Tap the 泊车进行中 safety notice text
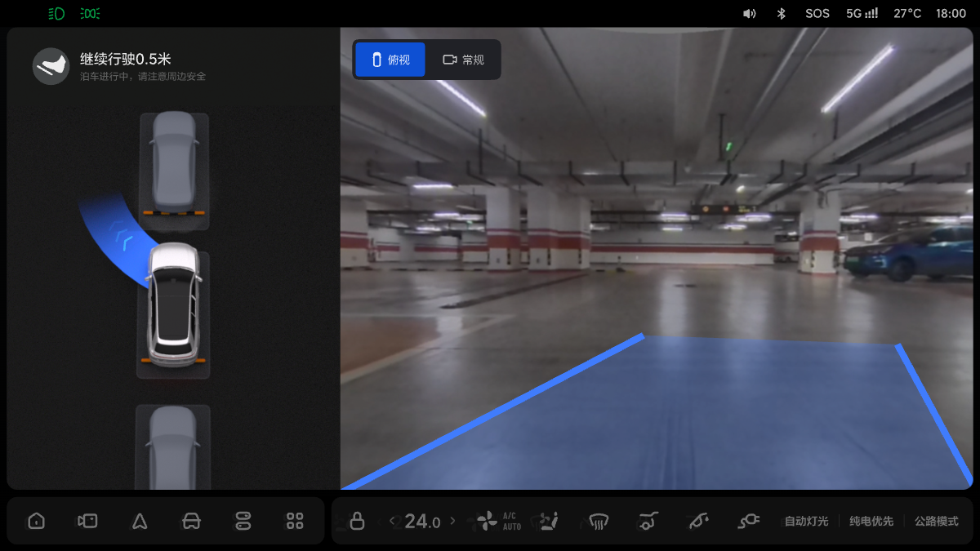This screenshot has width=980, height=551. 143,77
